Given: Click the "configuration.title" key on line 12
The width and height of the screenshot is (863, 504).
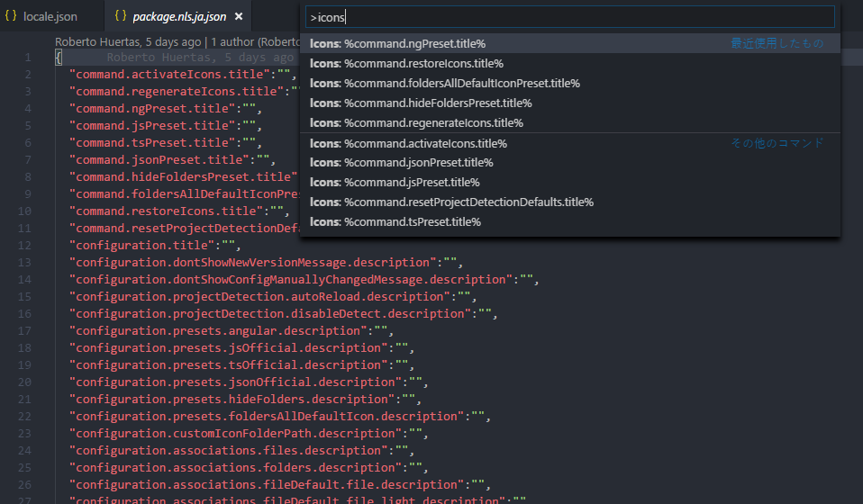Looking at the screenshot, I should (141, 245).
